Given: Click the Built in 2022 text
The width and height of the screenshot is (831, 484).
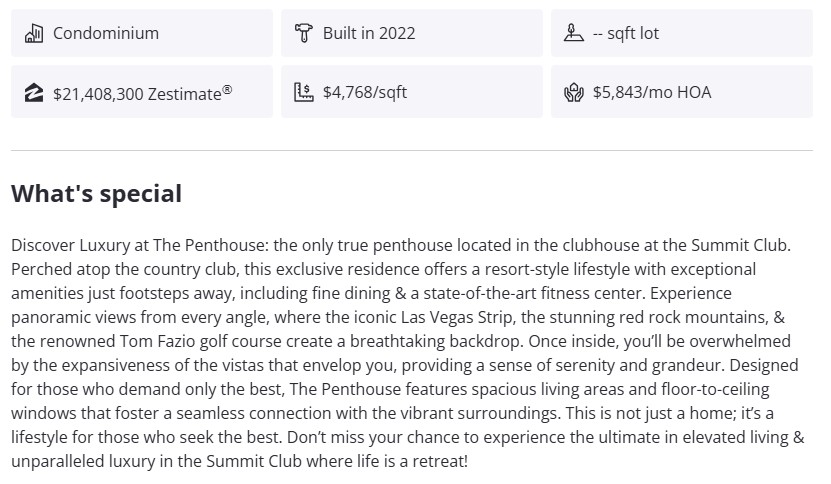Looking at the screenshot, I should pos(369,33).
